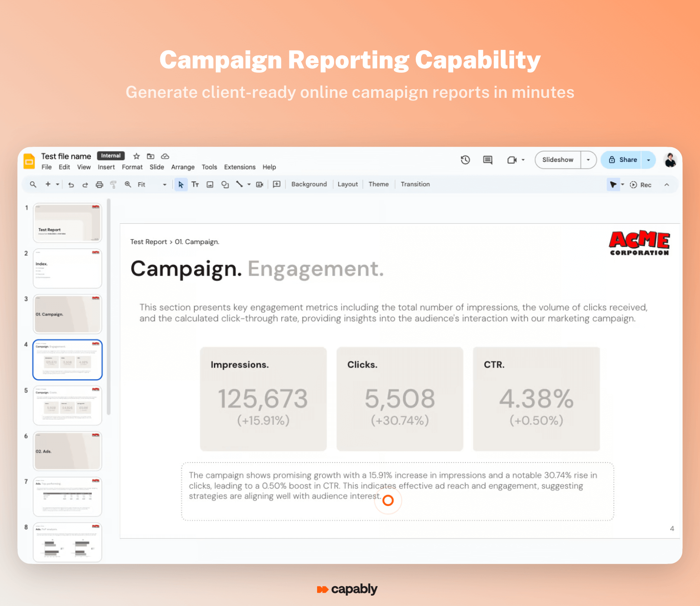
Task: Add a new slide with plus icon
Action: tap(48, 184)
